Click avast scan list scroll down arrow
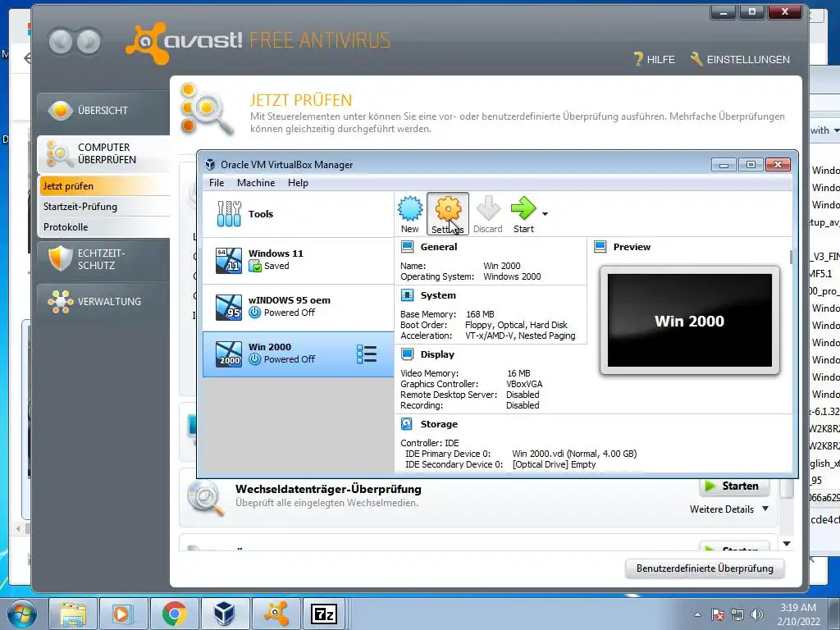This screenshot has width=840, height=630. [787, 544]
